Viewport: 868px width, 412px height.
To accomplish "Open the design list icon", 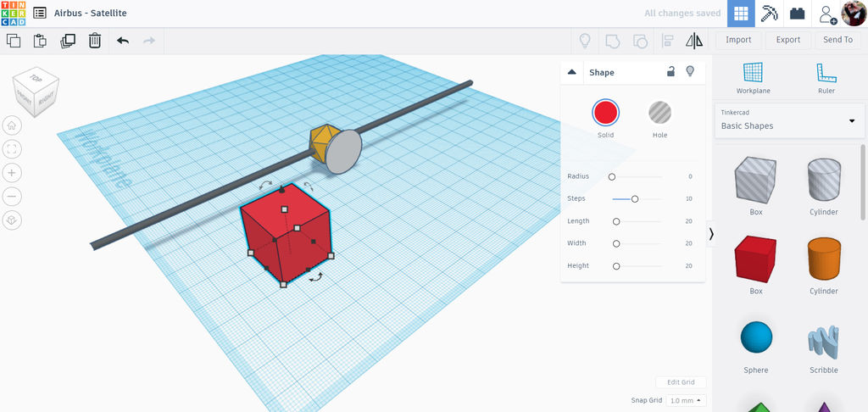I will point(39,13).
